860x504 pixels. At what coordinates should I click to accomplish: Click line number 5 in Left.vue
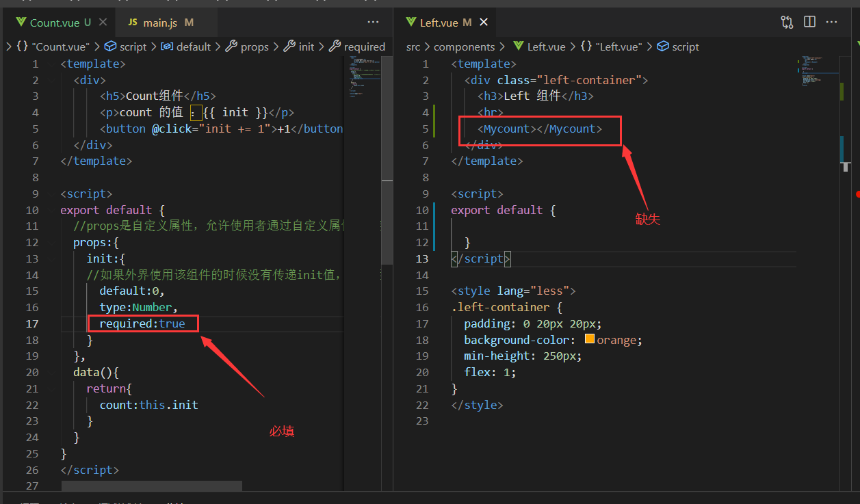click(426, 129)
